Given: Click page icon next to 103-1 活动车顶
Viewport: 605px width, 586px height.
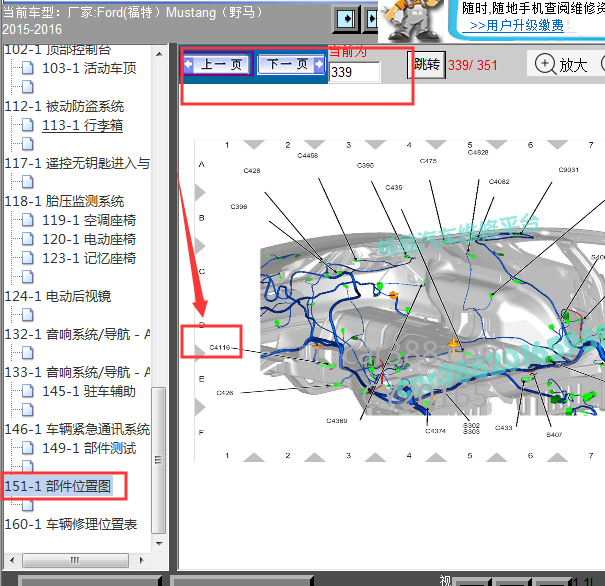Looking at the screenshot, I should tap(27, 68).
